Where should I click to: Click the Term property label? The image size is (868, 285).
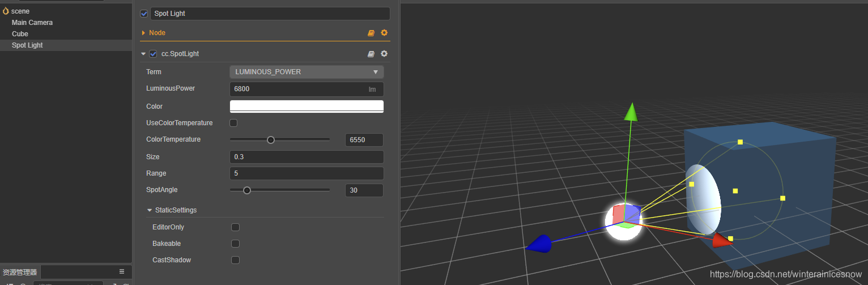154,72
